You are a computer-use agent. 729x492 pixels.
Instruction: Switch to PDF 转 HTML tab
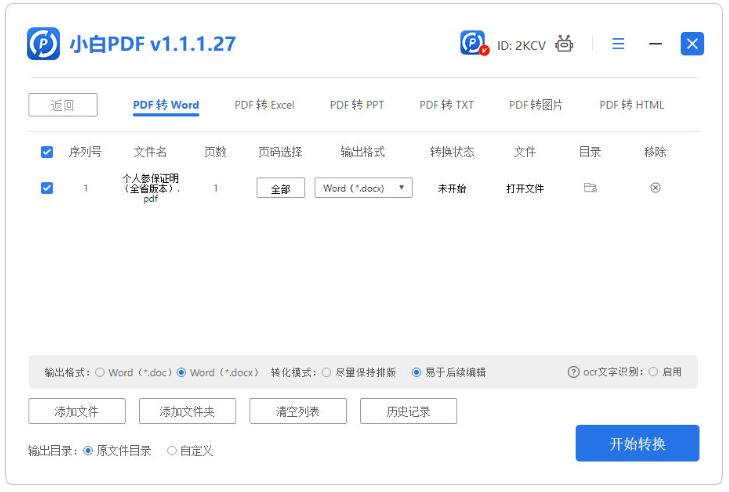click(x=631, y=105)
